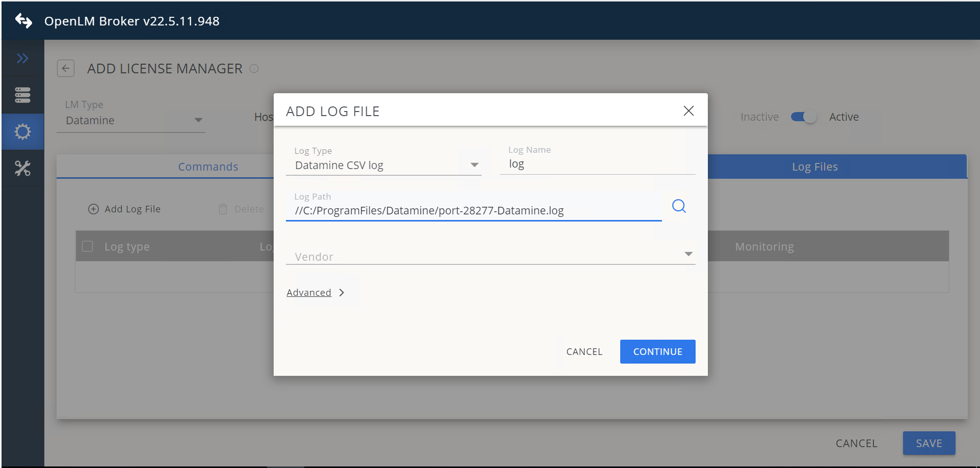Image resolution: width=980 pixels, height=468 pixels.
Task: Click into the Log Name field
Action: 597,164
